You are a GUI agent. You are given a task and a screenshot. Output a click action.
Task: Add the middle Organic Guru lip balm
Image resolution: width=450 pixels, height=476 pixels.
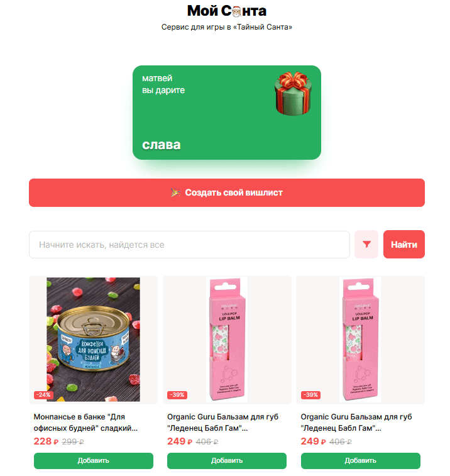click(227, 460)
